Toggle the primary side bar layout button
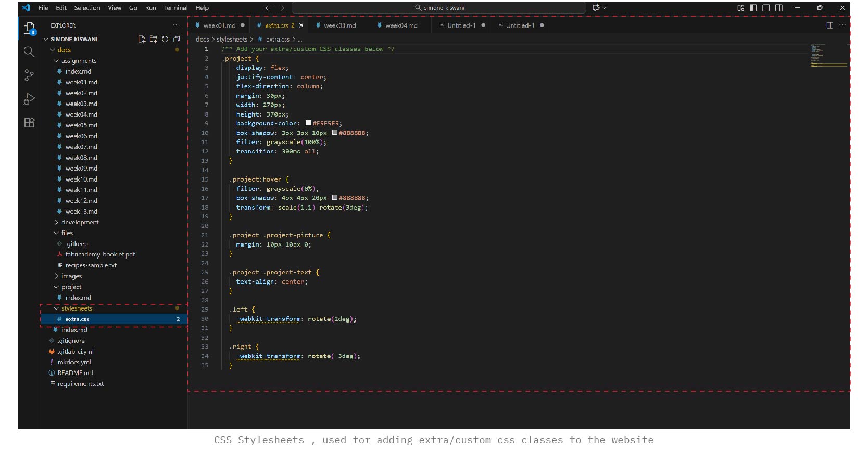 point(753,8)
